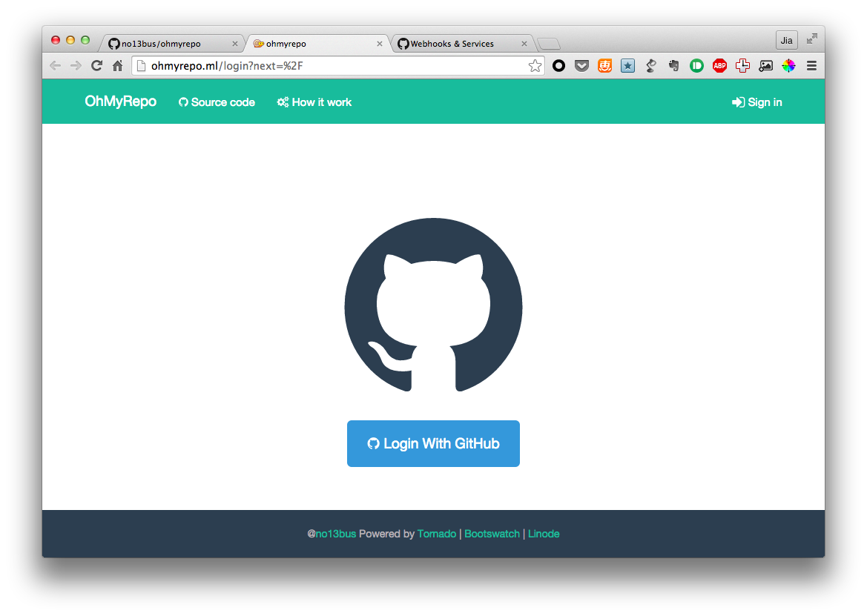Open the Tornado footer link
This screenshot has height=616, width=867.
[437, 534]
